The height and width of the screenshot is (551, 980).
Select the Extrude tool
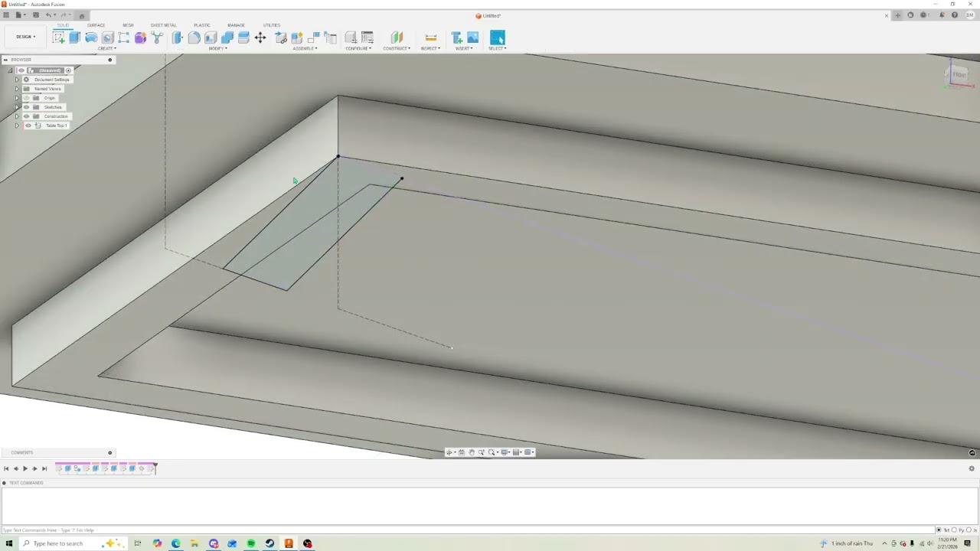pos(75,37)
